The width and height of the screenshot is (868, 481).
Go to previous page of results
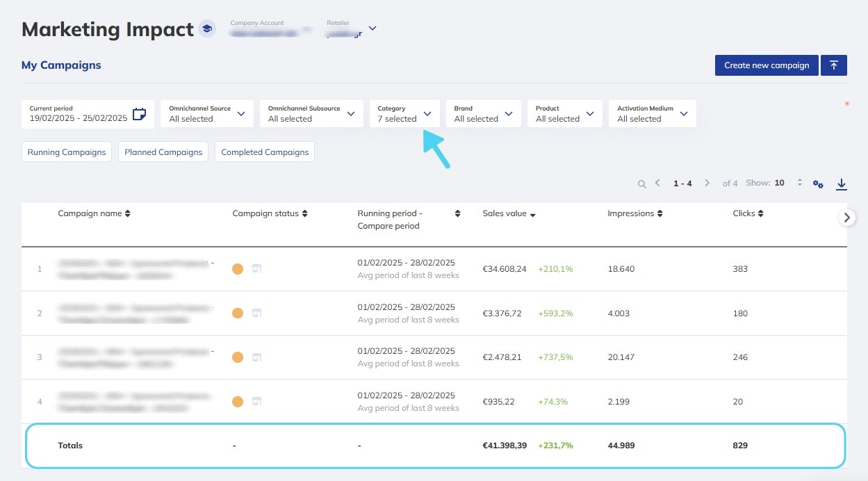click(x=657, y=184)
